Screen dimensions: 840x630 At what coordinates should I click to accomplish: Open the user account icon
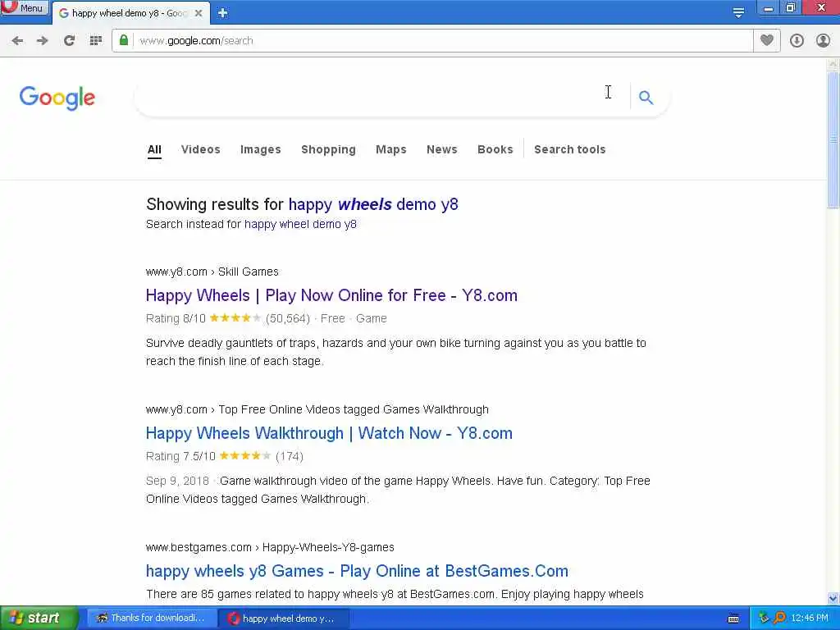(823, 41)
